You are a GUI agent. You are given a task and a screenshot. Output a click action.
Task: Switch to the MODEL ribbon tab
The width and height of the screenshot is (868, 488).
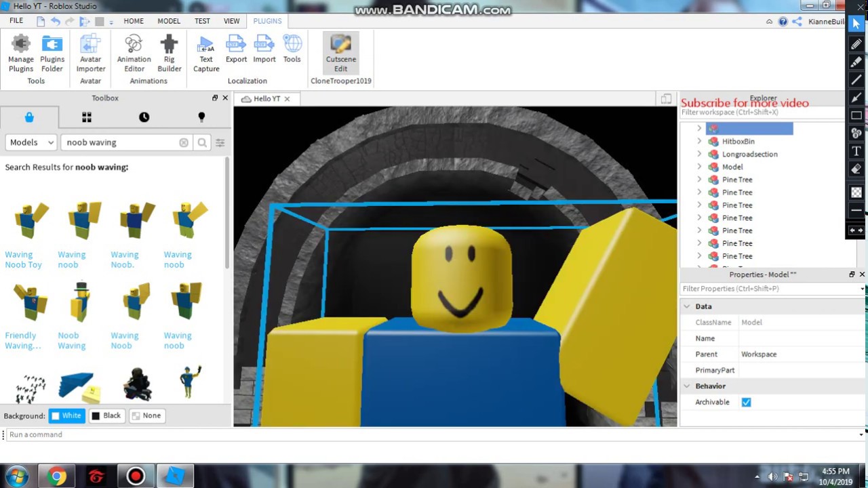tap(169, 21)
